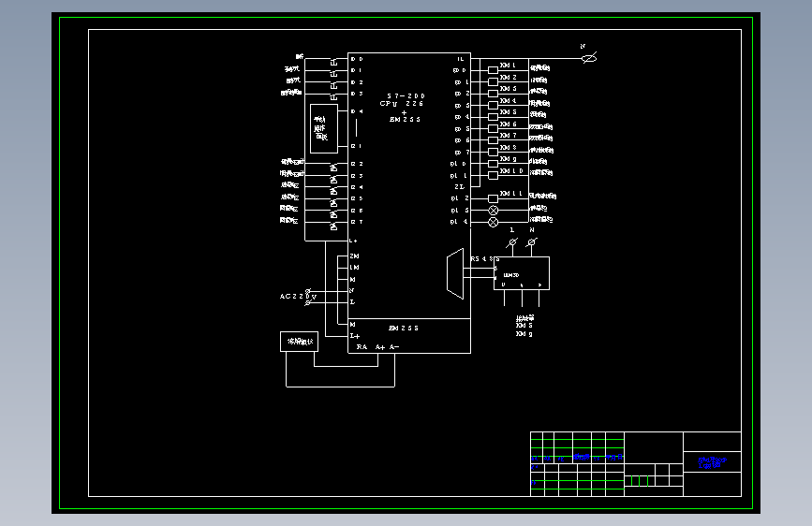Click the N terminal symbol above the converter box

point(531,242)
